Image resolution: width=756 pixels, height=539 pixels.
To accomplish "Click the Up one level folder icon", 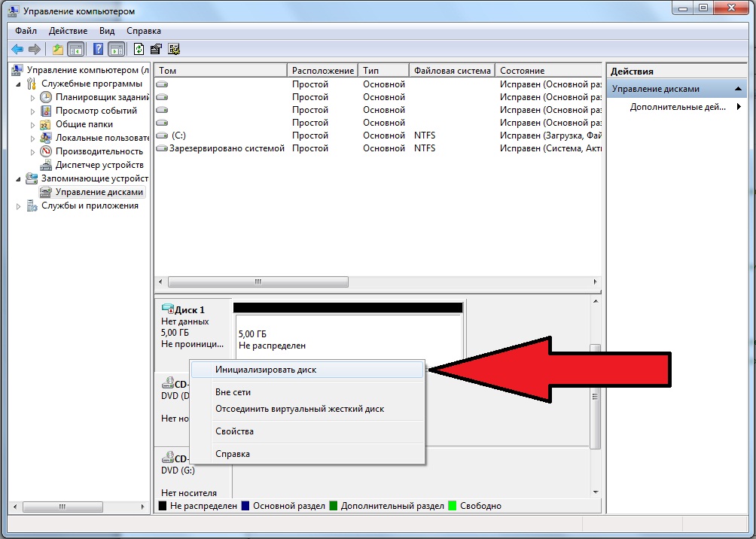I will [58, 49].
